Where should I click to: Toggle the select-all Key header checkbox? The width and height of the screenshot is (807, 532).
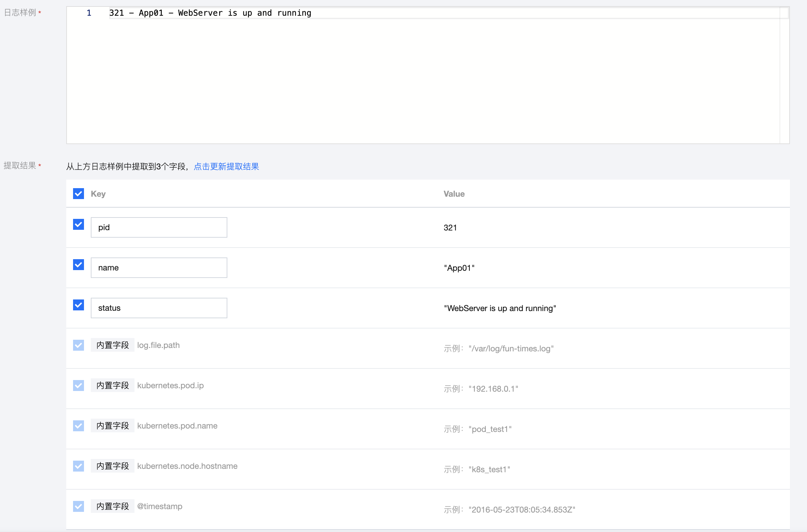point(79,194)
